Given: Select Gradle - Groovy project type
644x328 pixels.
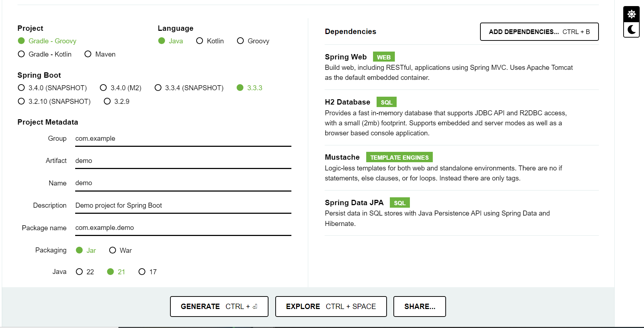Looking at the screenshot, I should pyautogui.click(x=47, y=41).
